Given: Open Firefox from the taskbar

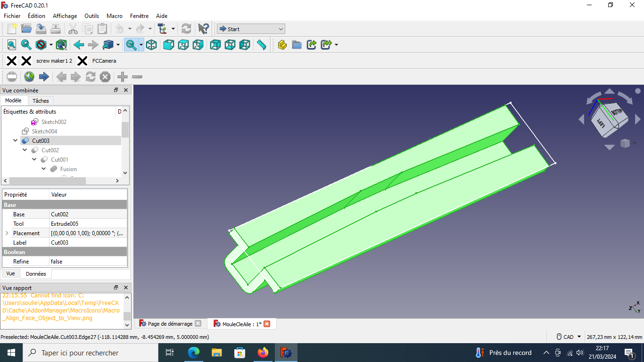Looking at the screenshot, I should pyautogui.click(x=263, y=353).
